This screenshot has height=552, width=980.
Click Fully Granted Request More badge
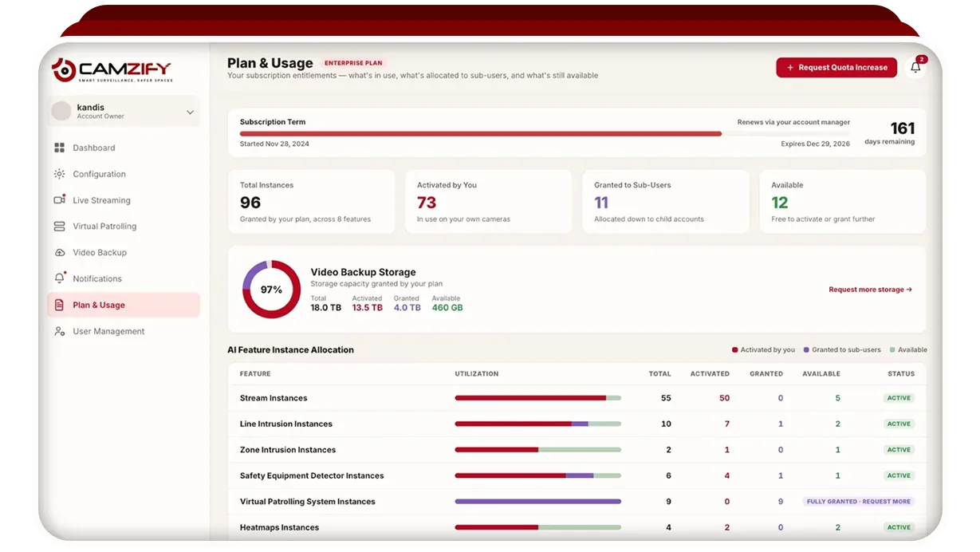(x=858, y=502)
